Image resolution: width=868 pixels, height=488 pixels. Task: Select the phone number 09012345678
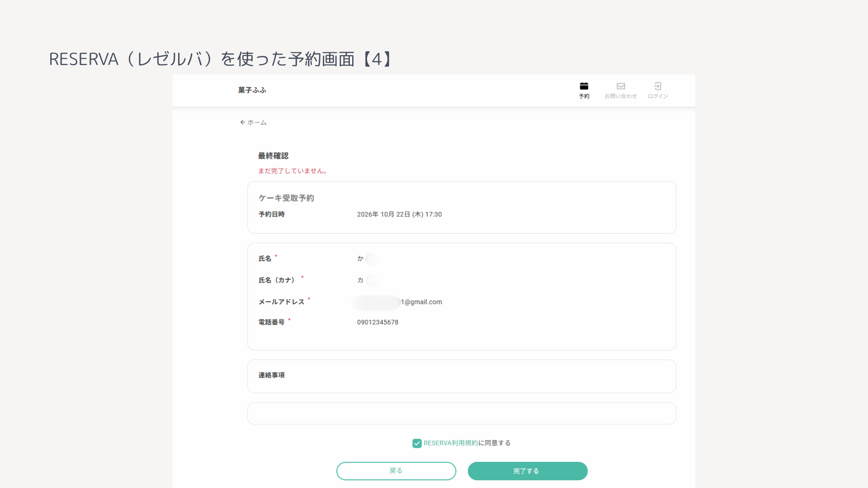(378, 322)
